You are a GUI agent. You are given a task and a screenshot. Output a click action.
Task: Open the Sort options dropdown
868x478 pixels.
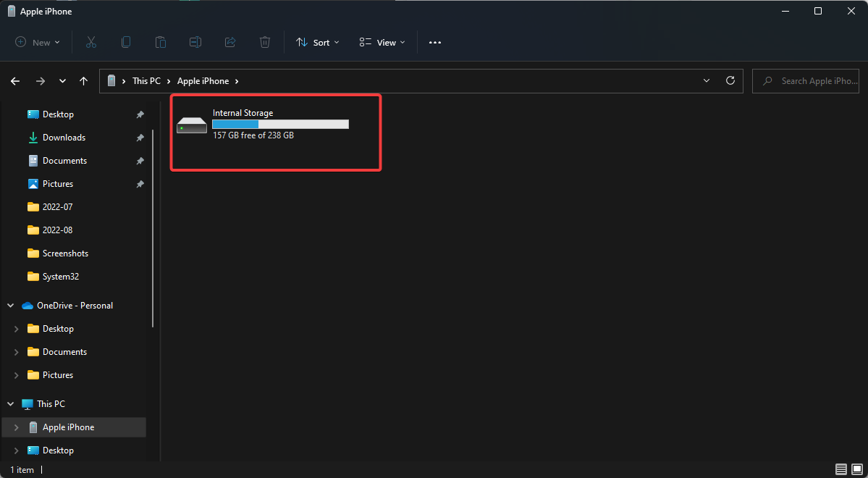tap(318, 42)
